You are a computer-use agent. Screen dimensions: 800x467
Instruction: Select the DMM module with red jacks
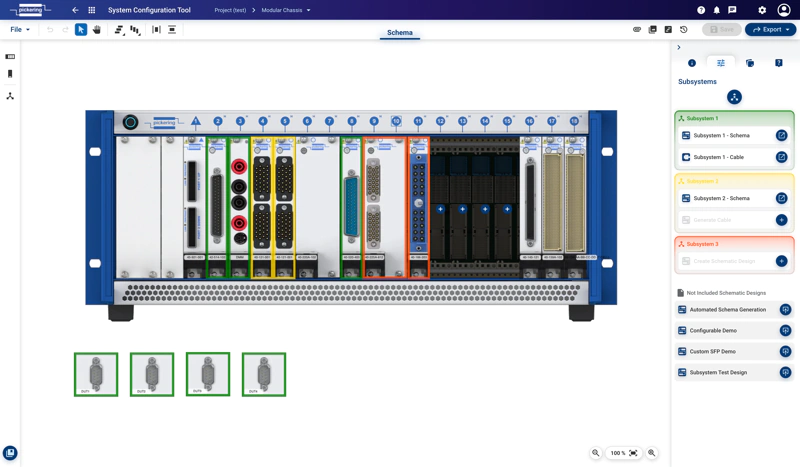coord(239,207)
